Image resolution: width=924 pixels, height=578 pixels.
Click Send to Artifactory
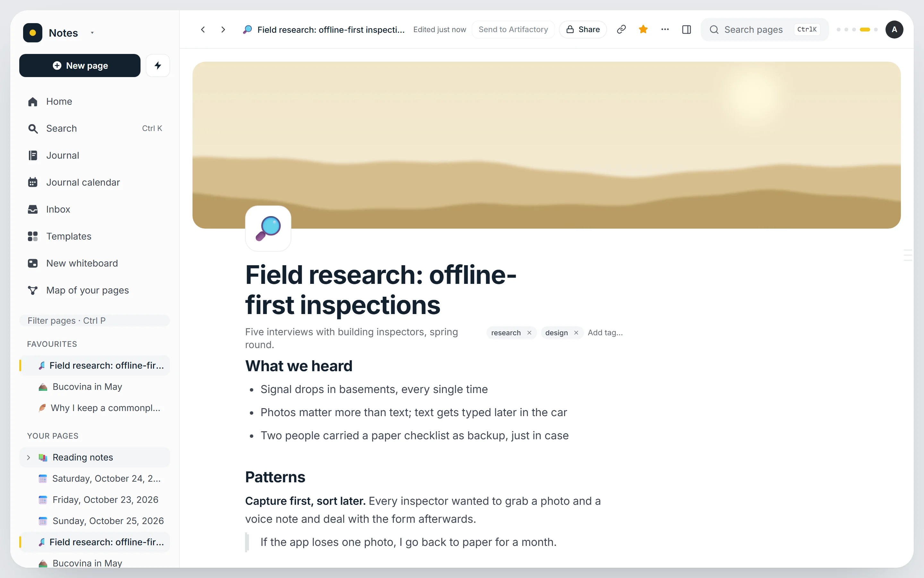(x=513, y=30)
